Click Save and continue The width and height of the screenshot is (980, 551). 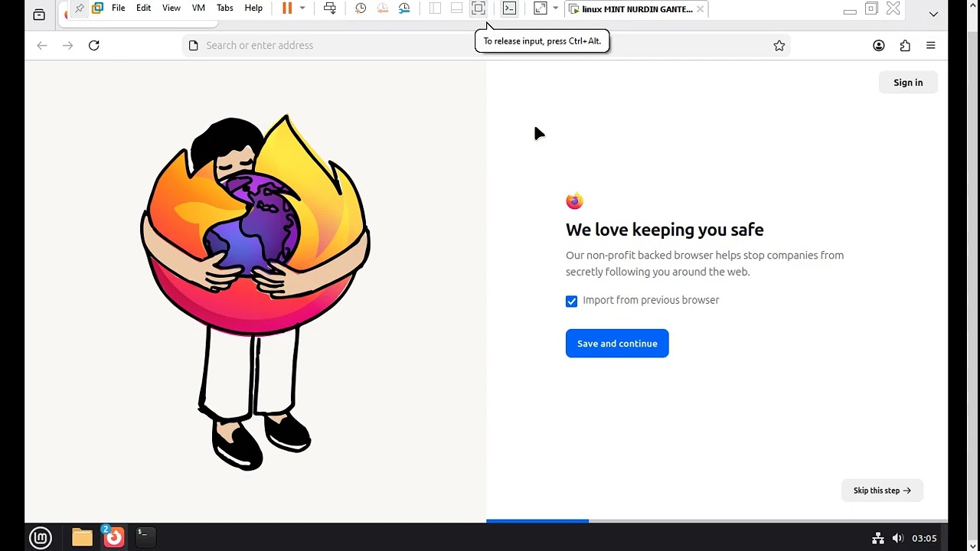click(617, 344)
